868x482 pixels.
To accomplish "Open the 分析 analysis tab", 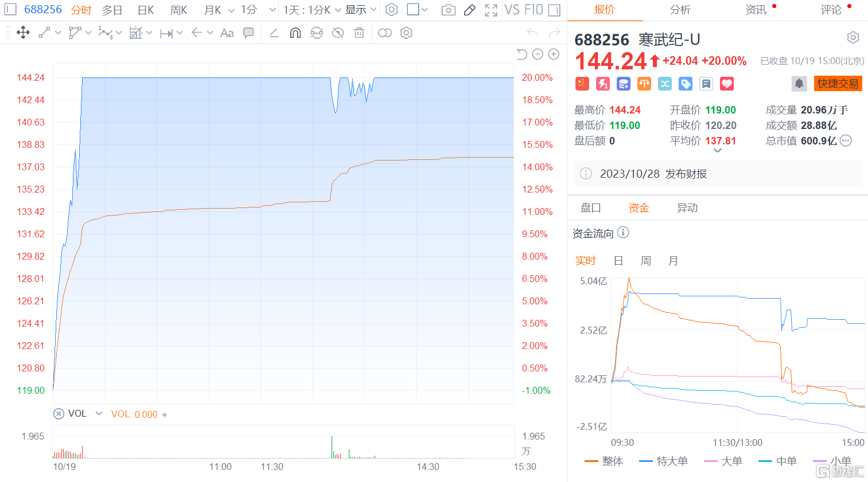I will tap(680, 10).
